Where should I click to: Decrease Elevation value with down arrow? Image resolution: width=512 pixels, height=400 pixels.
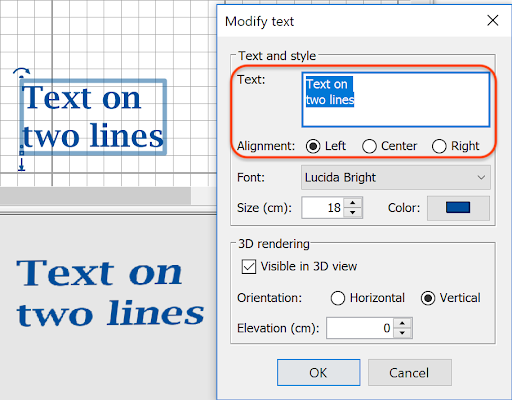403,333
